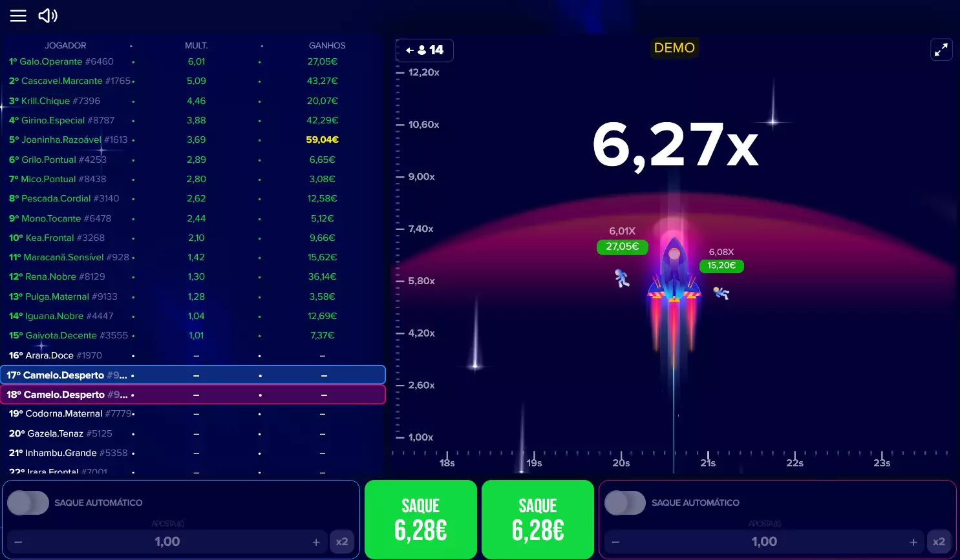The height and width of the screenshot is (560, 960).
Task: Select player Galo.Operante #6460
Action: coord(61,61)
